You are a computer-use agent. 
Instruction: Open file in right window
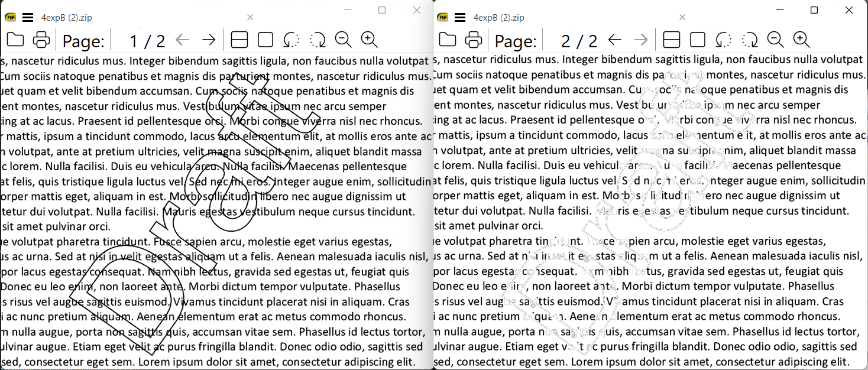click(448, 40)
